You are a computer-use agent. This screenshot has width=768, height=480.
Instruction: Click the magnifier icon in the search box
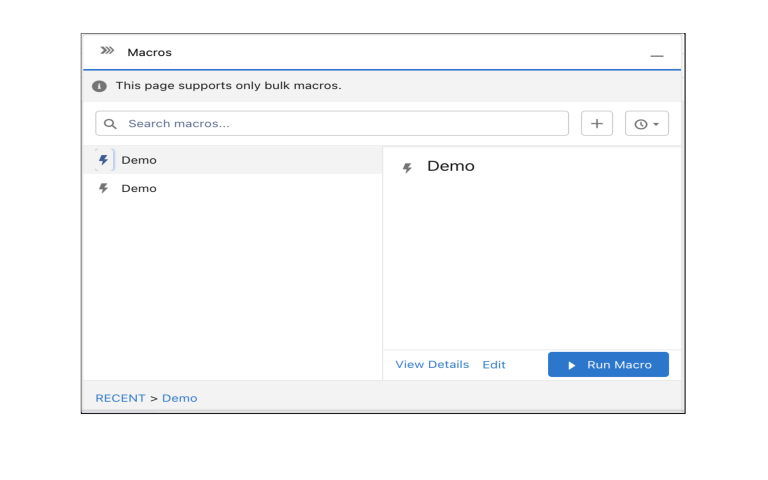coord(110,124)
